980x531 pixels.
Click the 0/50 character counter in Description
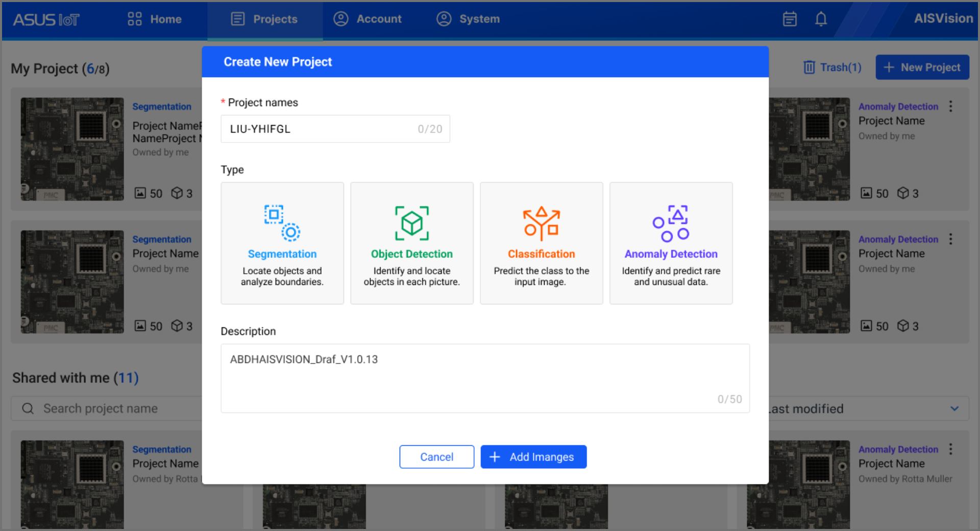click(x=729, y=399)
